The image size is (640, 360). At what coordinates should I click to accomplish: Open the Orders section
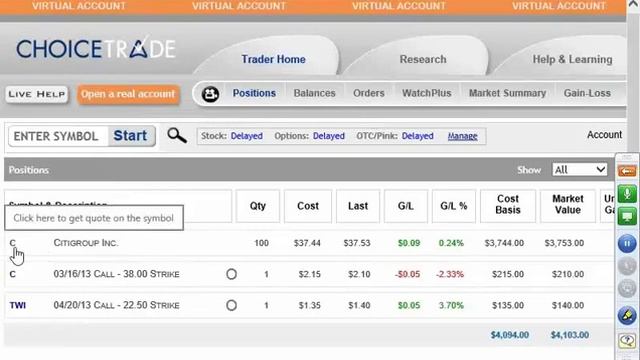coord(369,93)
